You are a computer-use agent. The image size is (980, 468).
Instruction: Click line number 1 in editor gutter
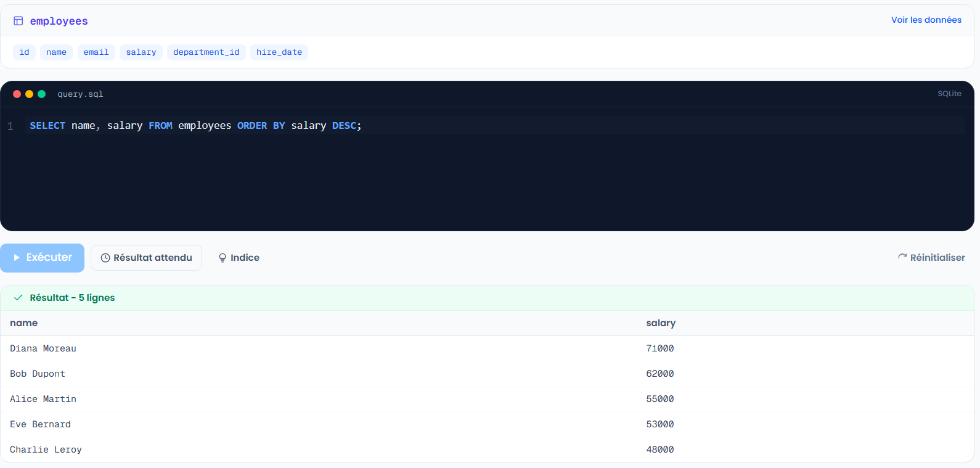pyautogui.click(x=10, y=126)
